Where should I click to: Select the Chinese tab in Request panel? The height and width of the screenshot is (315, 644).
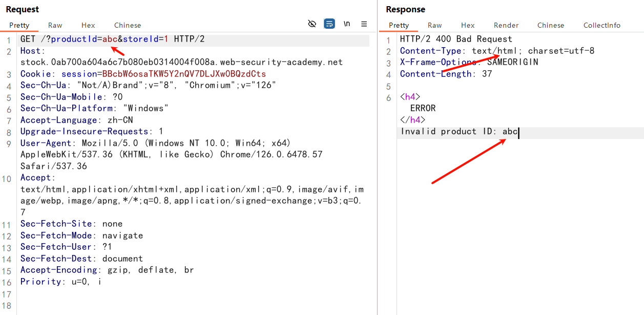(128, 25)
